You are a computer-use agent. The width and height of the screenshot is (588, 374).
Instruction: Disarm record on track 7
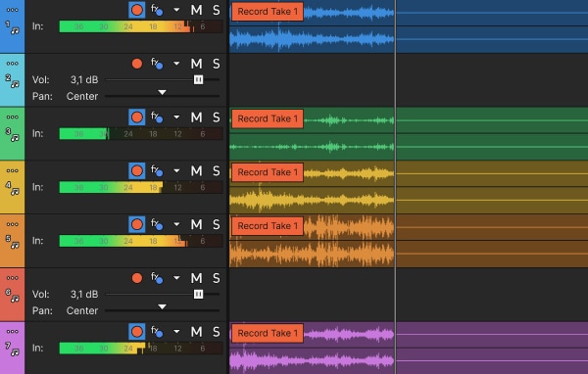[137, 332]
